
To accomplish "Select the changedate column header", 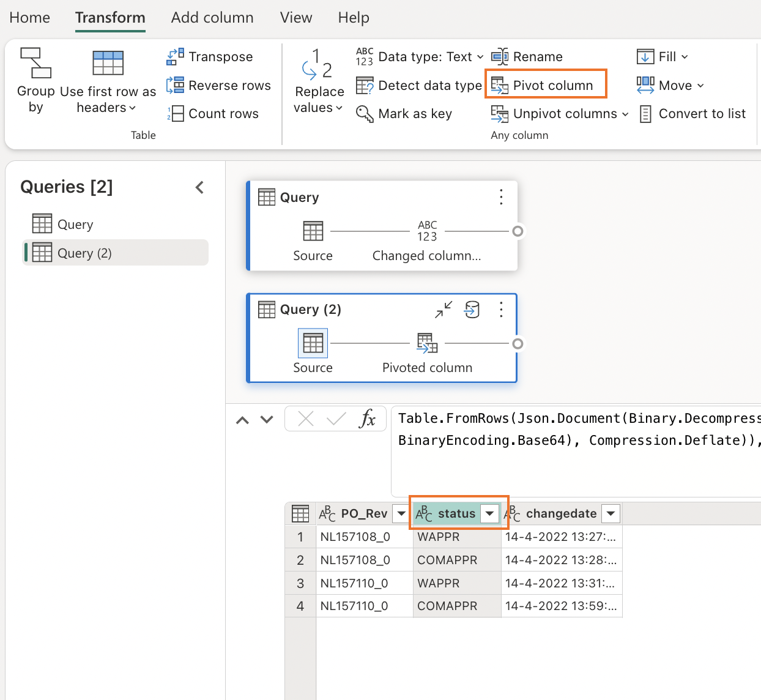I will pos(561,513).
